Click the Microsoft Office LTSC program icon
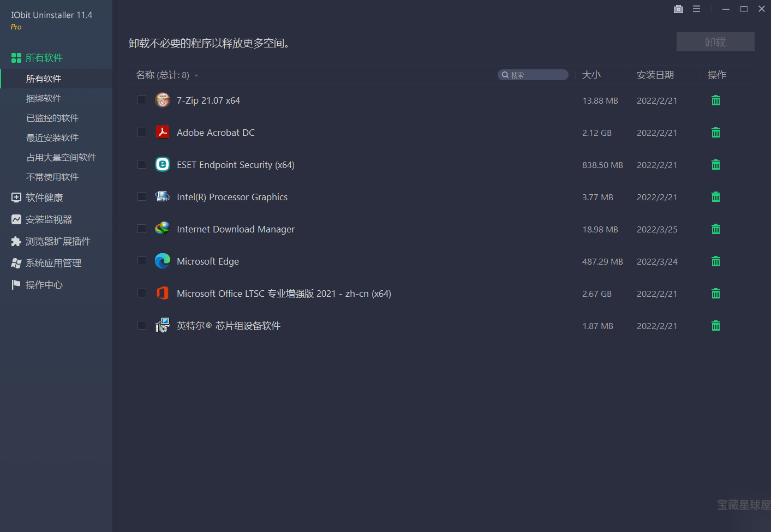 (x=163, y=293)
